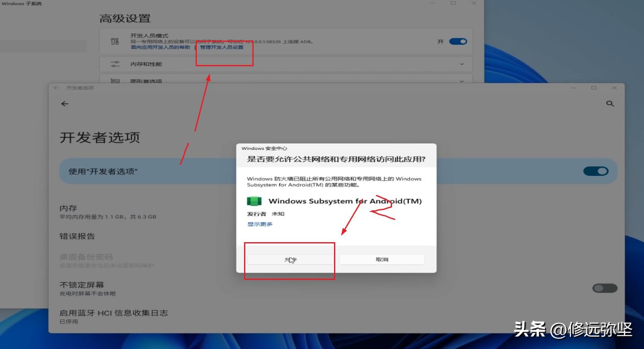
Task: Open search in the 开发者选项 window
Action: click(610, 103)
